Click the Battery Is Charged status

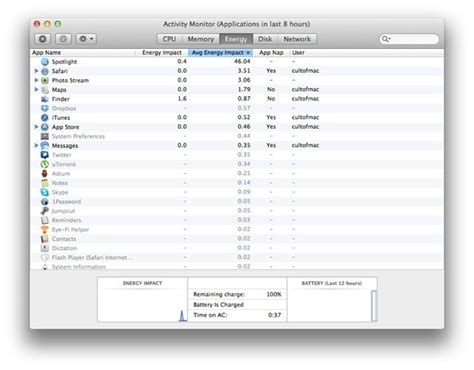tap(219, 305)
